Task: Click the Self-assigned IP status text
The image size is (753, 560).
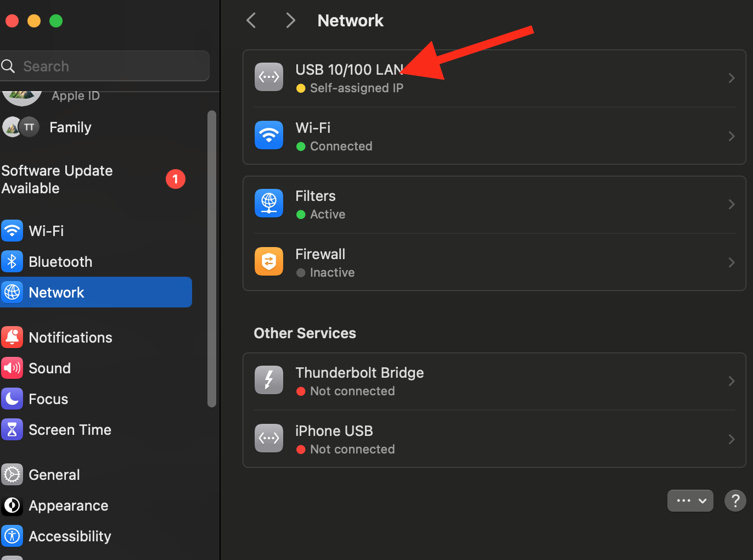Action: pos(357,88)
